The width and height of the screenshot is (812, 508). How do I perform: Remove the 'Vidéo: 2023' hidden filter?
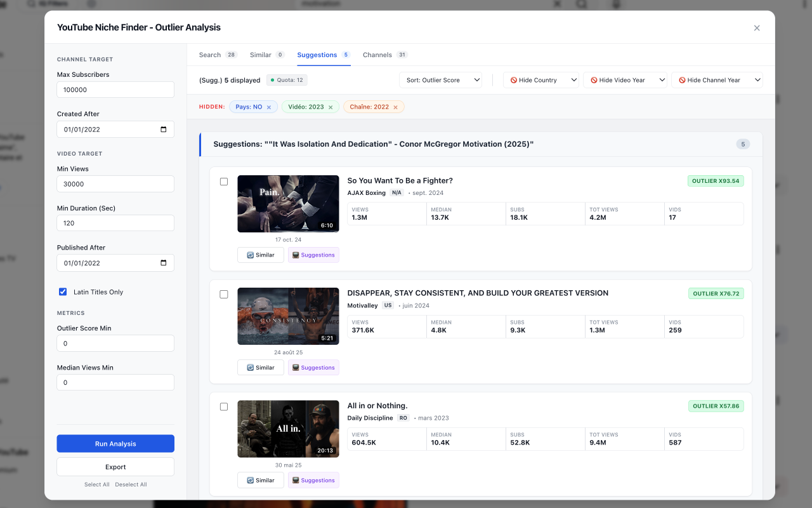330,107
